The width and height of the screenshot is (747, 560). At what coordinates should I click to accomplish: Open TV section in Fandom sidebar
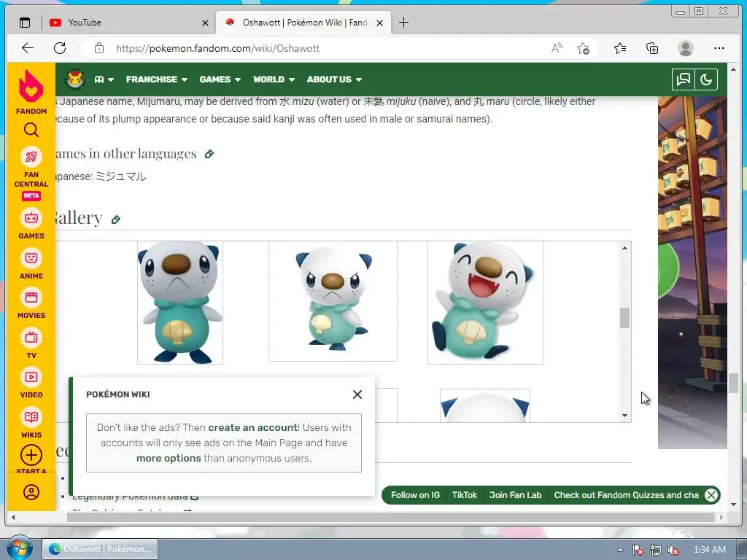[31, 343]
